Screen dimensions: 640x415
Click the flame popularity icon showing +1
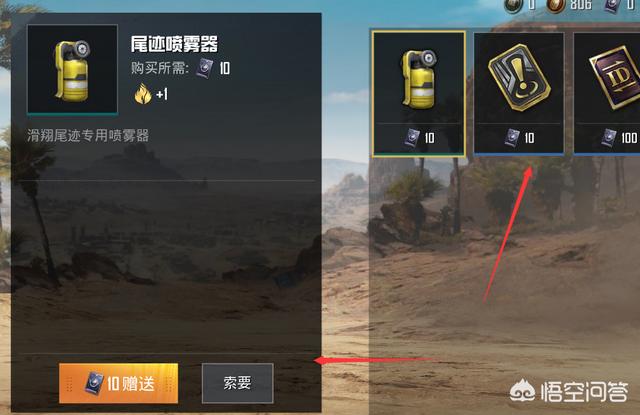(143, 94)
